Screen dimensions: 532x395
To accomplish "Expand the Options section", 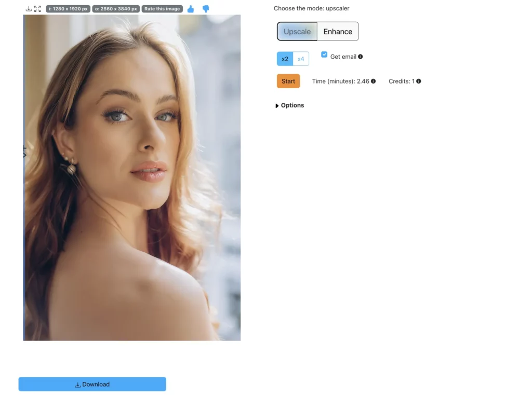I will point(290,105).
